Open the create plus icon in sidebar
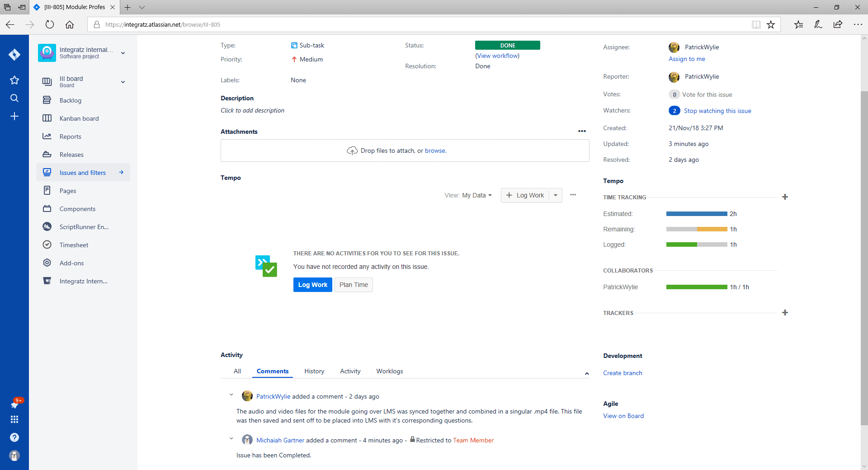 point(14,116)
